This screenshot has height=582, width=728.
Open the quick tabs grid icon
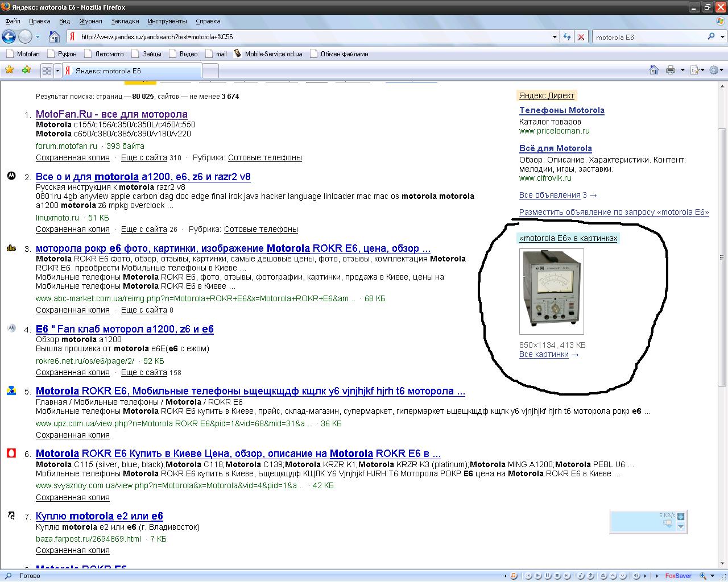coord(47,70)
